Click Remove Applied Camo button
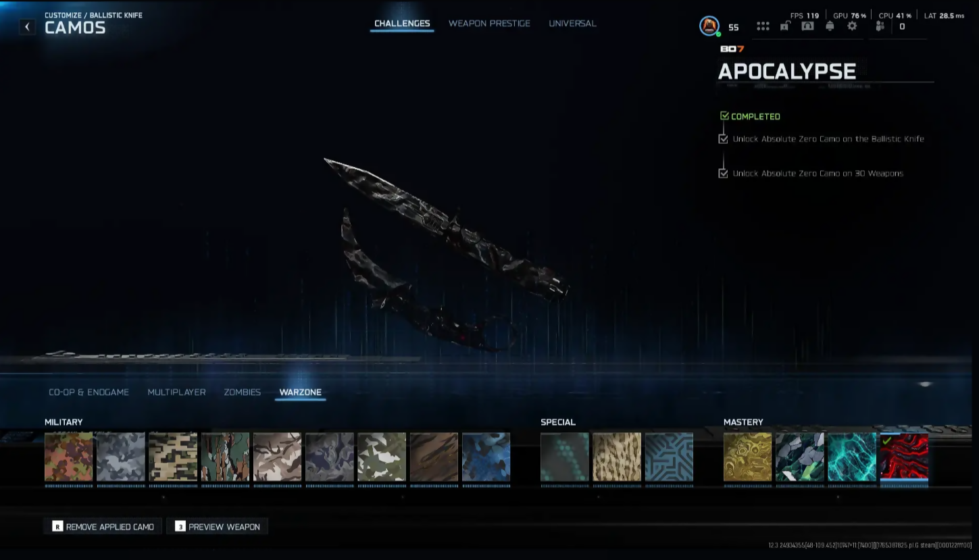This screenshot has width=979, height=560. coord(103,527)
